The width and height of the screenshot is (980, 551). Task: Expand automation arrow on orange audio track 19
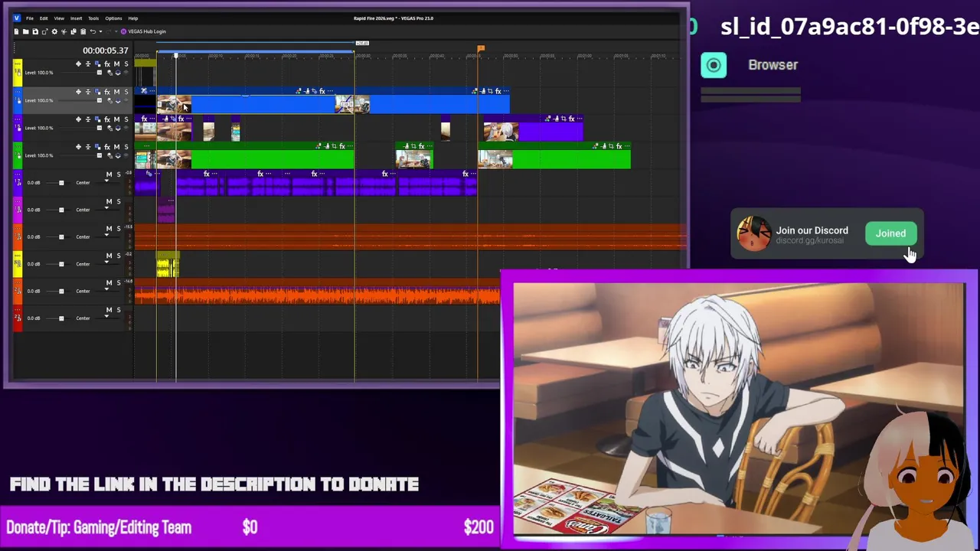click(106, 235)
